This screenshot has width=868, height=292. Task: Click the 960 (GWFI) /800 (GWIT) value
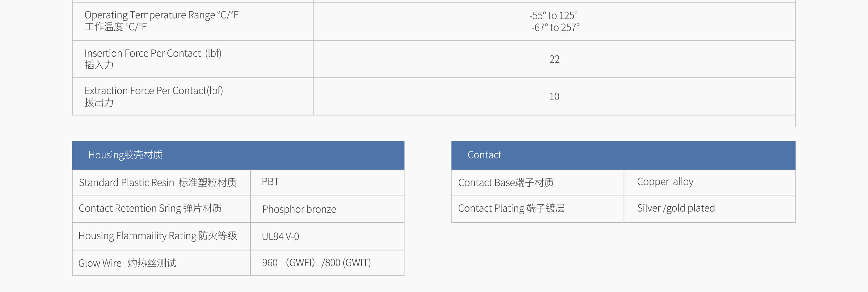(316, 263)
